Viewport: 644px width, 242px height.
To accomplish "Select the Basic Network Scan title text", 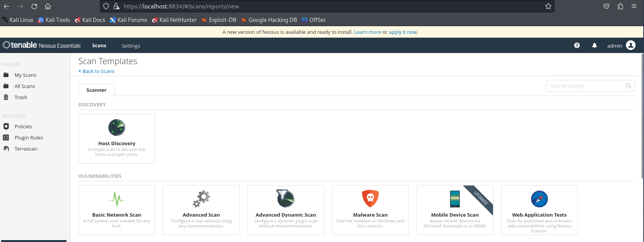I will click(117, 215).
